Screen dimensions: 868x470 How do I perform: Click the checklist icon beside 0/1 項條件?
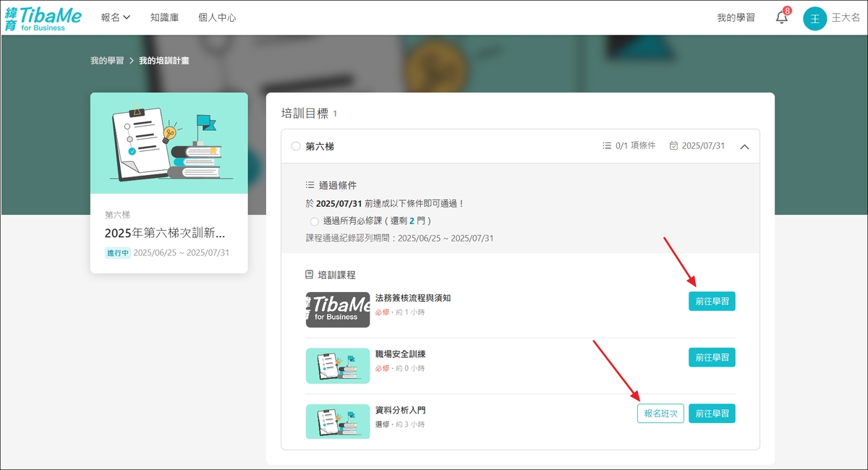pyautogui.click(x=607, y=146)
